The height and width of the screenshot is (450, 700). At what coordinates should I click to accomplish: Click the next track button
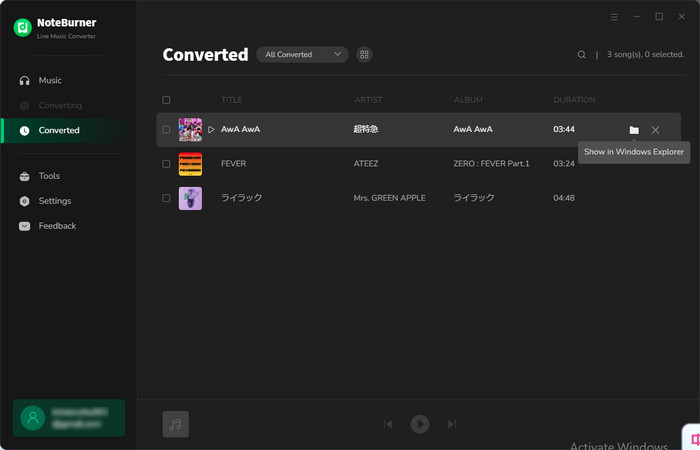click(x=452, y=424)
